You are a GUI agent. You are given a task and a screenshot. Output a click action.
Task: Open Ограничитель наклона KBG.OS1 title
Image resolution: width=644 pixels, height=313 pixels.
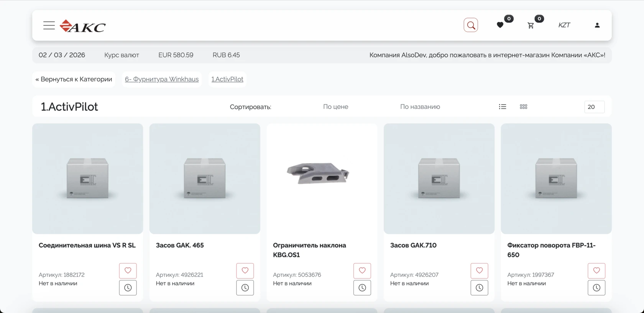310,250
